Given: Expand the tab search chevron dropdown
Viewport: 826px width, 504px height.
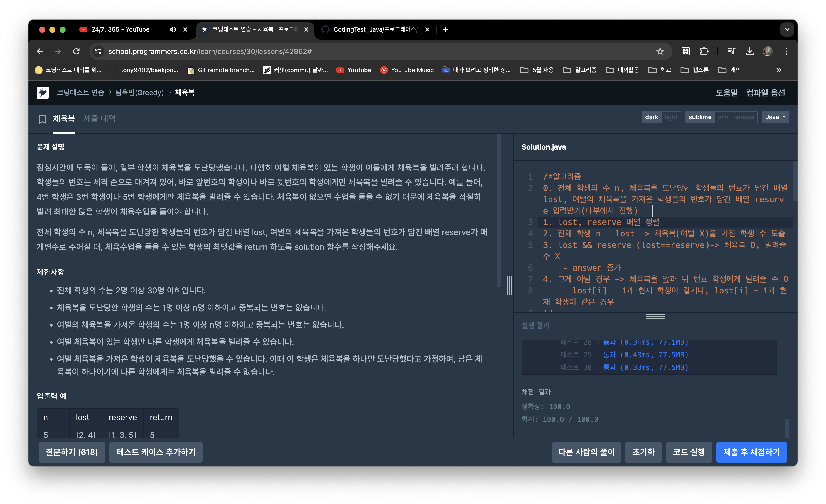Looking at the screenshot, I should pos(787,29).
